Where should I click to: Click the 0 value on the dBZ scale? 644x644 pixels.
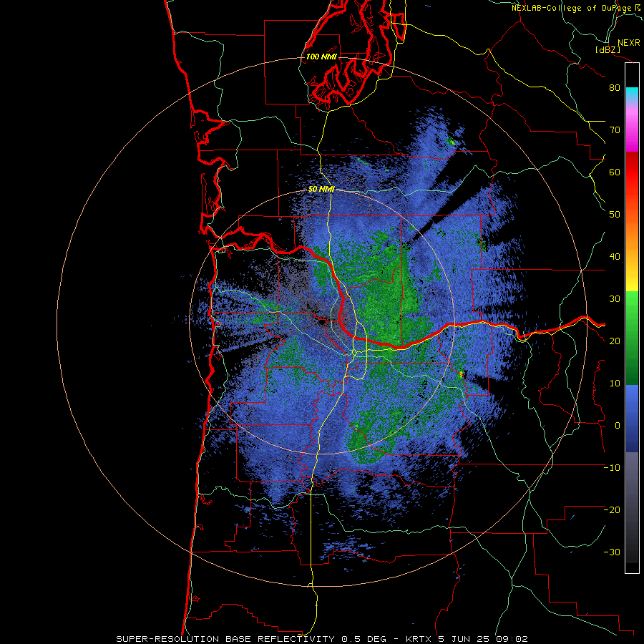click(618, 426)
